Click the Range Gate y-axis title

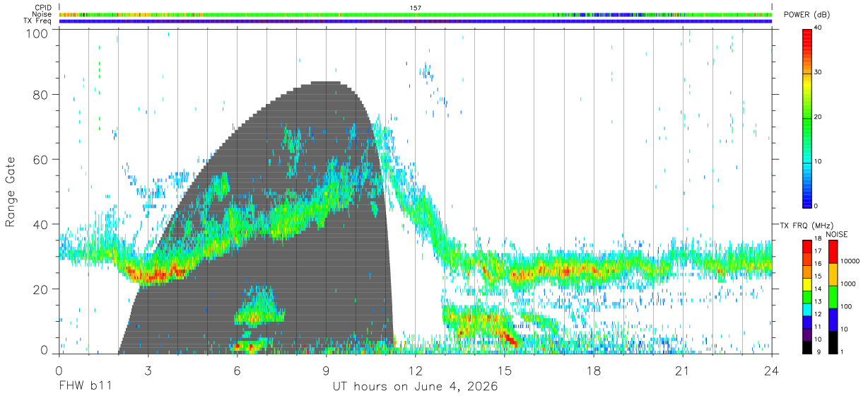[x=11, y=192]
